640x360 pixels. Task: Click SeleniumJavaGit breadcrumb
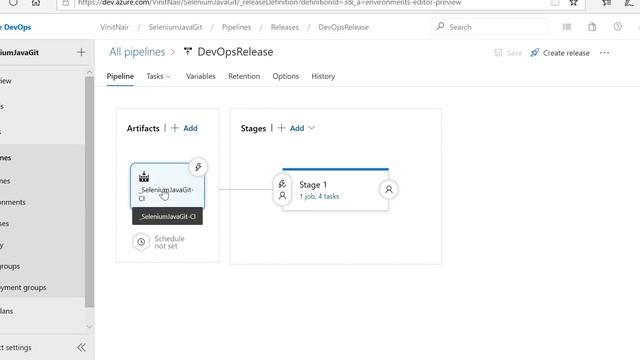point(175,27)
